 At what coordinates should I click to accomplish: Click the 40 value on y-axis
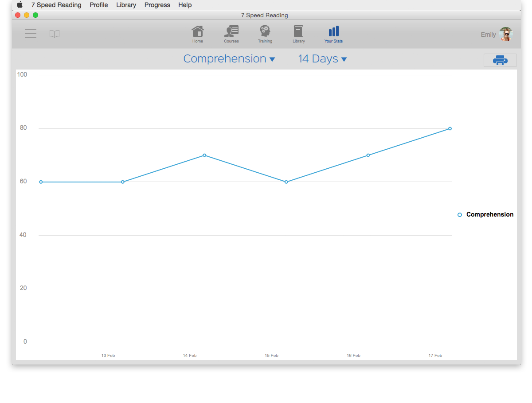(x=23, y=235)
